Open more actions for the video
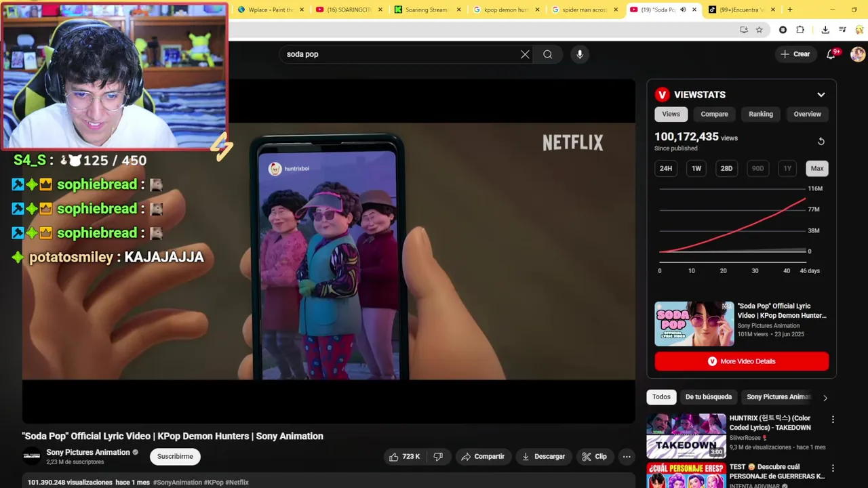 [x=627, y=457]
